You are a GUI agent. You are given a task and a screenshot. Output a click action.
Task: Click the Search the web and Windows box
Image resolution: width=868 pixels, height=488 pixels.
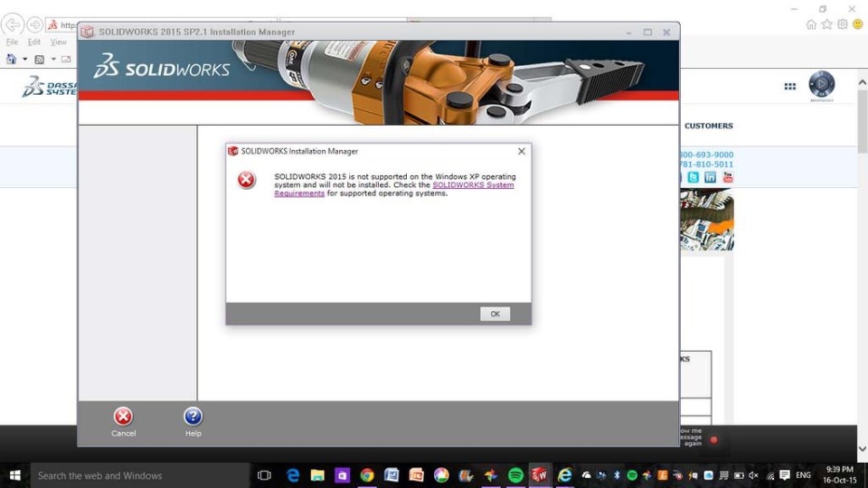pyautogui.click(x=139, y=475)
